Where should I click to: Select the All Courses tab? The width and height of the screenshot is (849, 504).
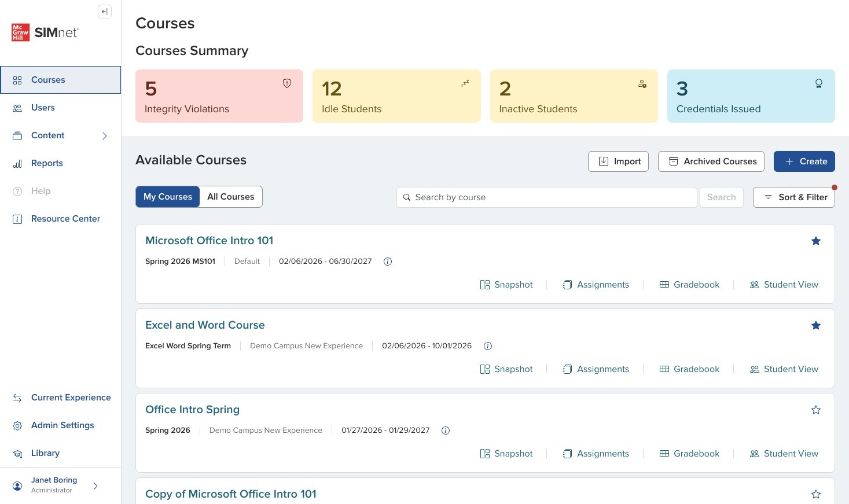pos(231,197)
